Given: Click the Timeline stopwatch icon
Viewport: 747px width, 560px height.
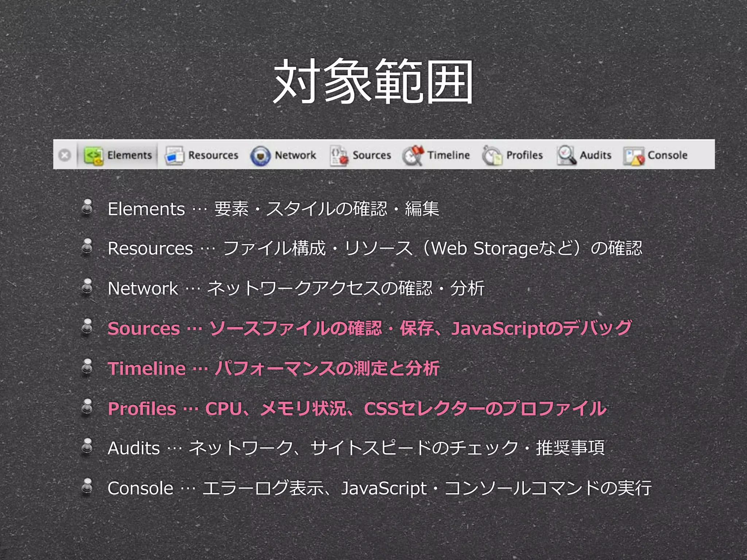Looking at the screenshot, I should click(x=413, y=156).
